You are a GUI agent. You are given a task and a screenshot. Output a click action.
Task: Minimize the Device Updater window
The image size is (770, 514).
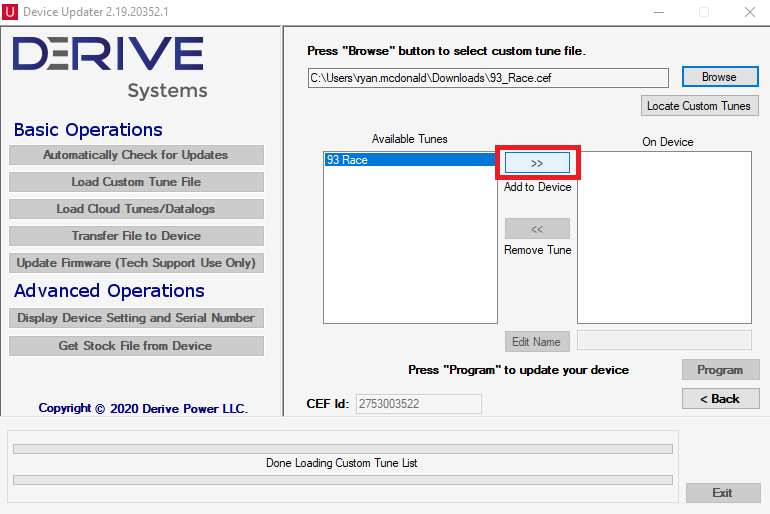tap(659, 12)
